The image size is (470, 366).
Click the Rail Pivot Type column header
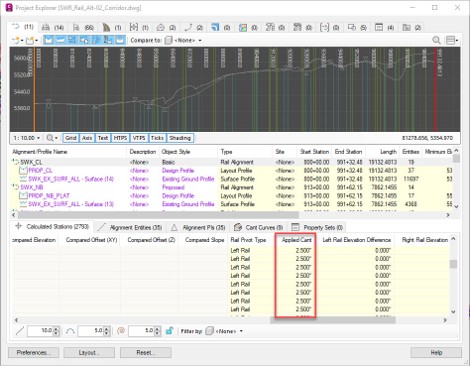click(251, 240)
